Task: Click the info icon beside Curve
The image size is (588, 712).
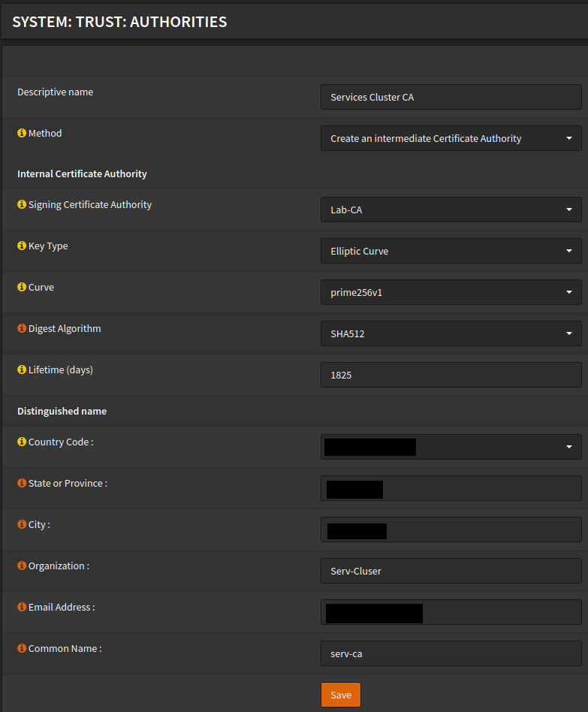Action: (x=22, y=288)
